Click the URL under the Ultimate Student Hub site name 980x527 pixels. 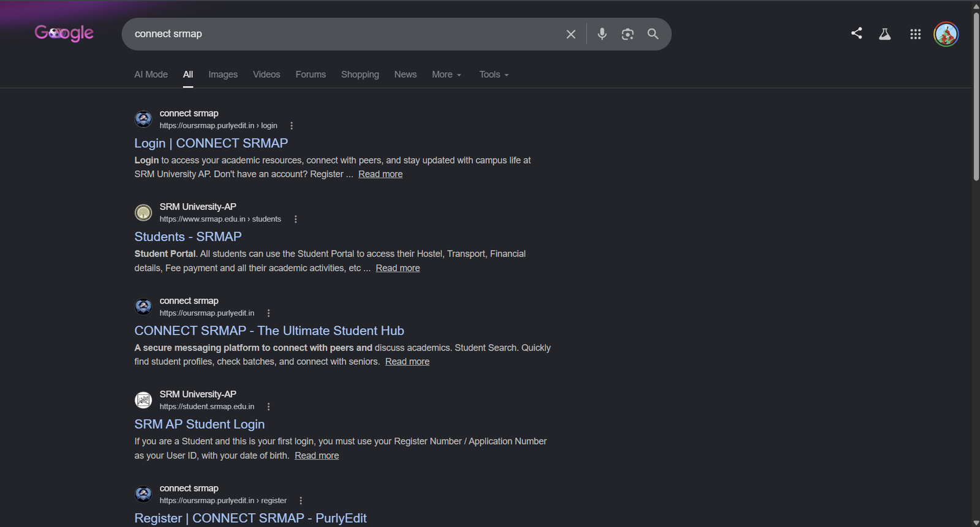pyautogui.click(x=207, y=313)
